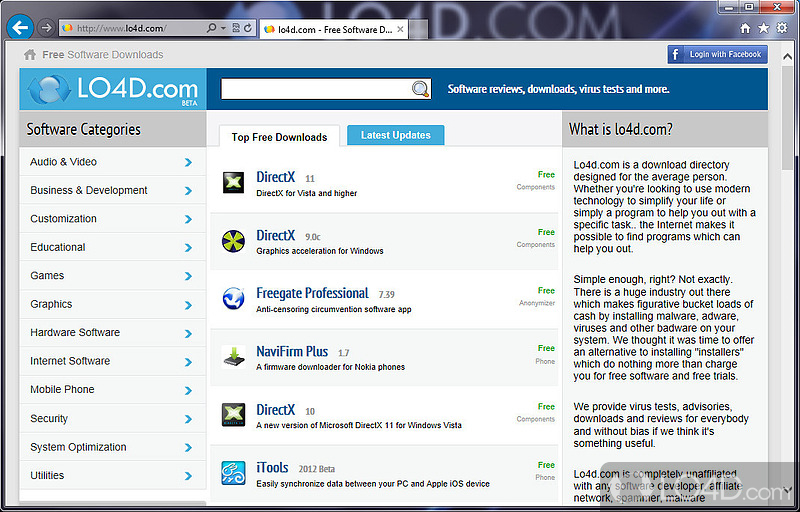Open Freegate Professional download title
Screen dimensions: 800x512
312,293
